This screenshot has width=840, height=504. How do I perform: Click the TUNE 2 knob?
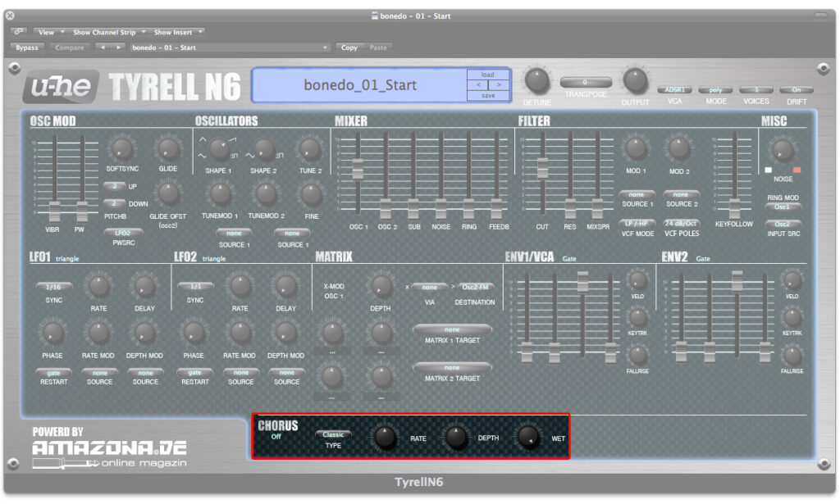310,150
